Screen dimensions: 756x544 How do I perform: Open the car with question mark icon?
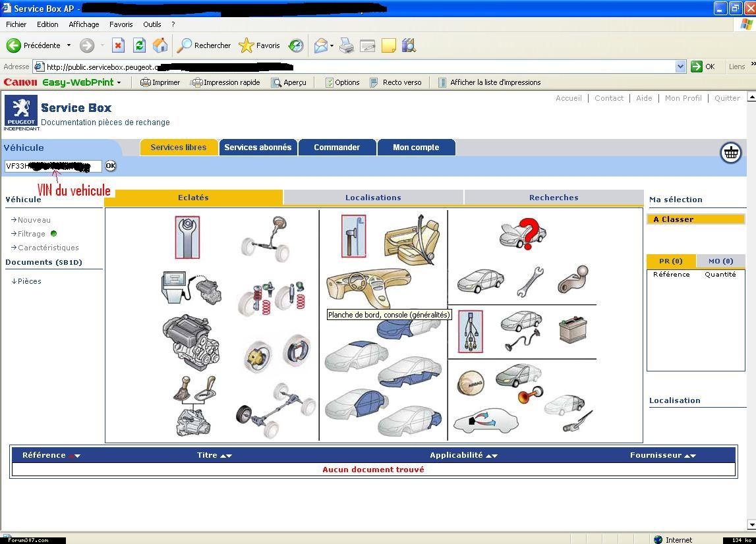point(523,233)
